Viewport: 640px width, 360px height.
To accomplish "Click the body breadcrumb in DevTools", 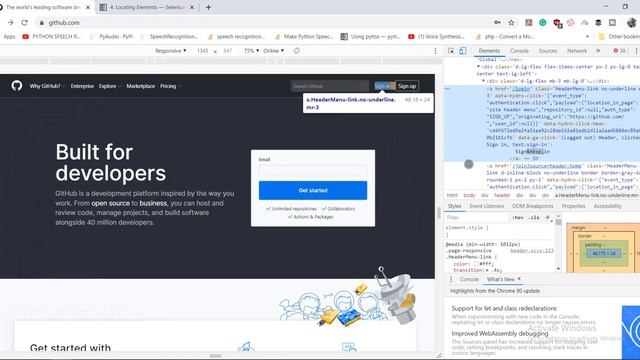I will (469, 195).
